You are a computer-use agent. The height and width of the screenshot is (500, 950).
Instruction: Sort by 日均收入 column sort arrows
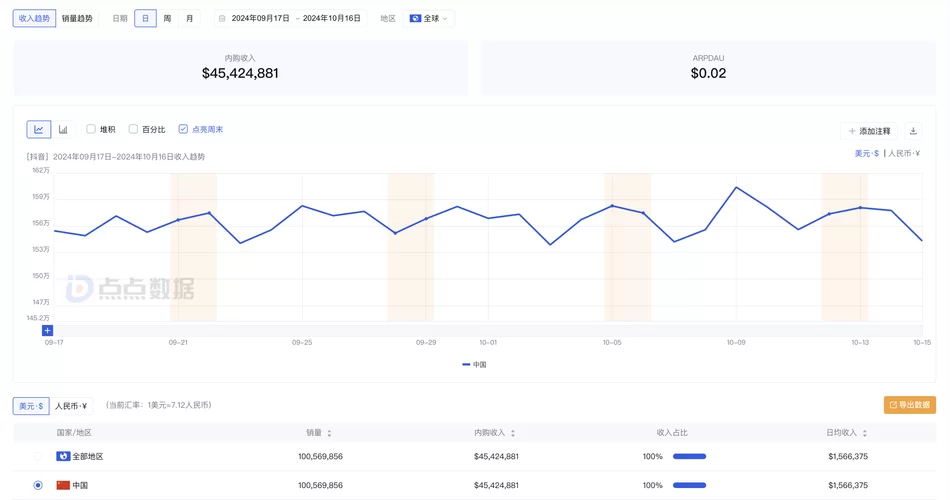865,433
